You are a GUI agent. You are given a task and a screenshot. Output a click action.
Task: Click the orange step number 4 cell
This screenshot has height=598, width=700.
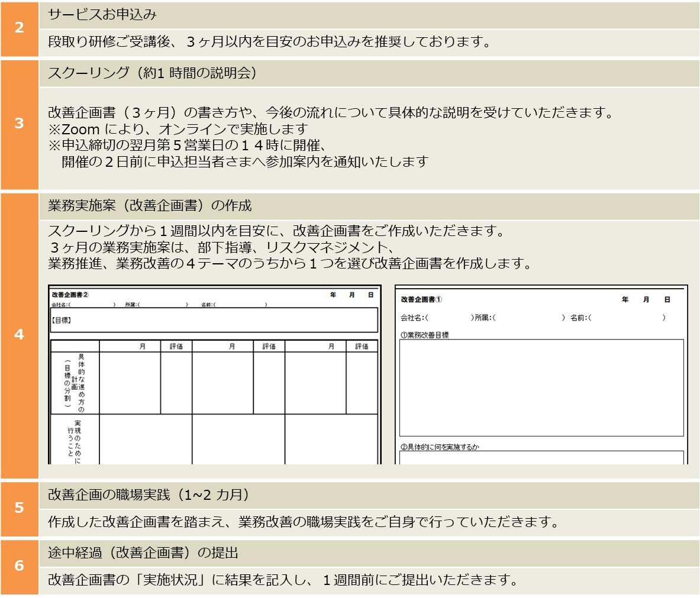[x=19, y=335]
